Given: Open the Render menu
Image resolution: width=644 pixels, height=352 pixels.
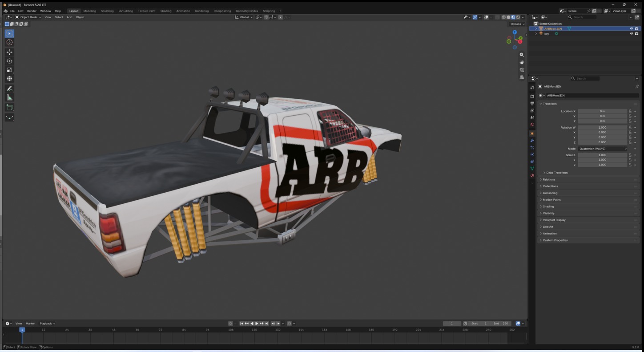Looking at the screenshot, I should pyautogui.click(x=32, y=11).
